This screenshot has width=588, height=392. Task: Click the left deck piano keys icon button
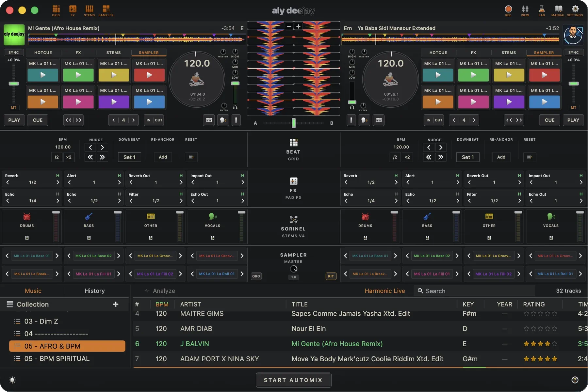point(209,120)
